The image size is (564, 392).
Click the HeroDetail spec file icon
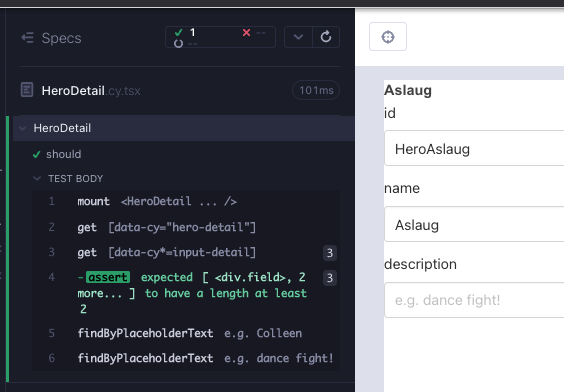coord(27,90)
